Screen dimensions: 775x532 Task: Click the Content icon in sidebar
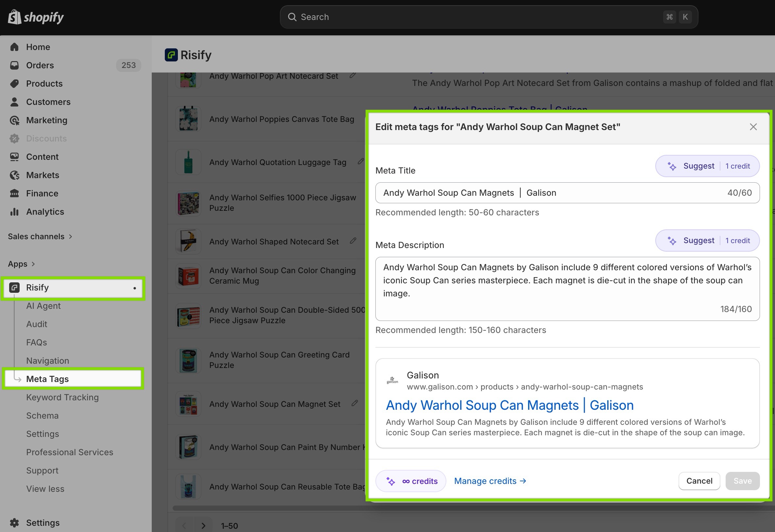coord(14,157)
